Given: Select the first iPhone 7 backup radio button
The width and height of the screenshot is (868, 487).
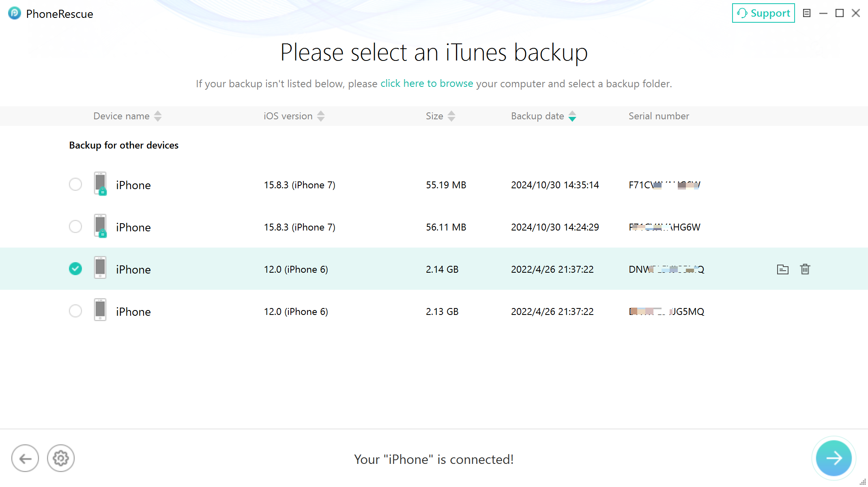Looking at the screenshot, I should pos(76,184).
